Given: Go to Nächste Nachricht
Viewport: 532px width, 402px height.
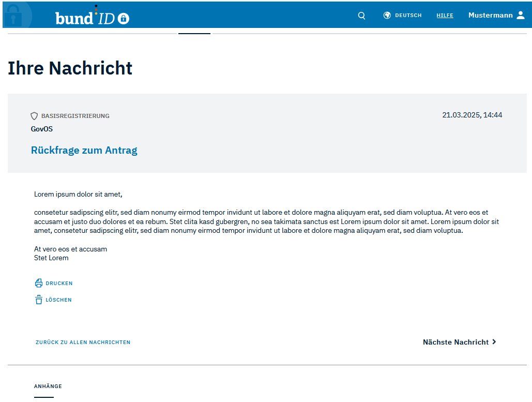Looking at the screenshot, I should click(x=455, y=342).
